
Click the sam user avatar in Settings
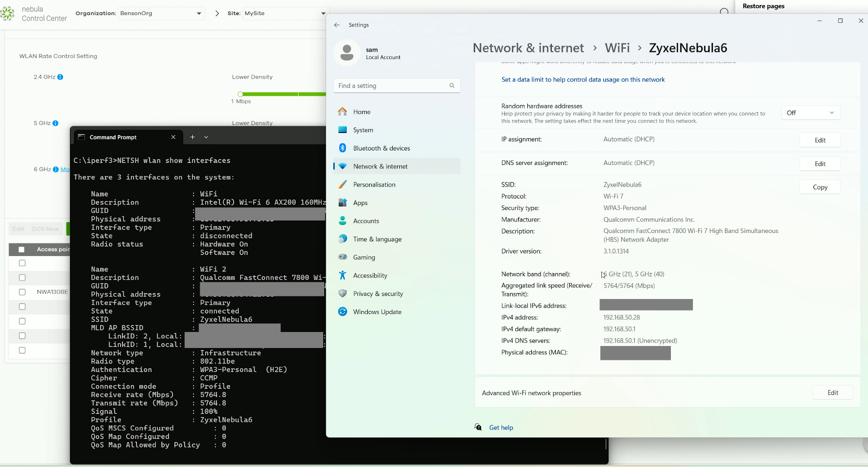tap(347, 52)
